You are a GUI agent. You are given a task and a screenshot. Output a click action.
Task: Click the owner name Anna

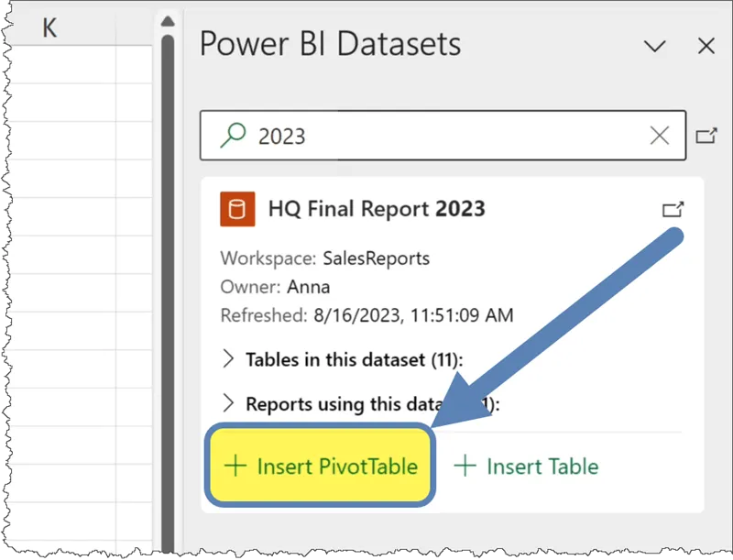pyautogui.click(x=309, y=287)
